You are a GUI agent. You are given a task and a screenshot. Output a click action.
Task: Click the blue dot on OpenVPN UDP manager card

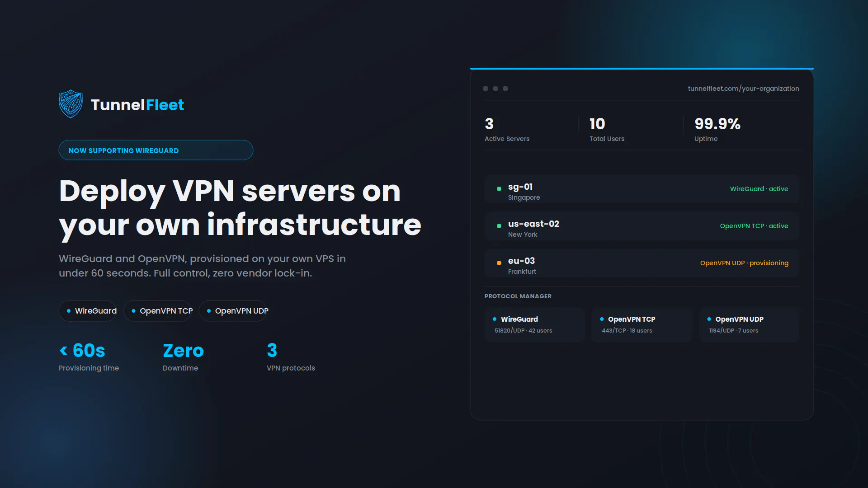pyautogui.click(x=709, y=319)
